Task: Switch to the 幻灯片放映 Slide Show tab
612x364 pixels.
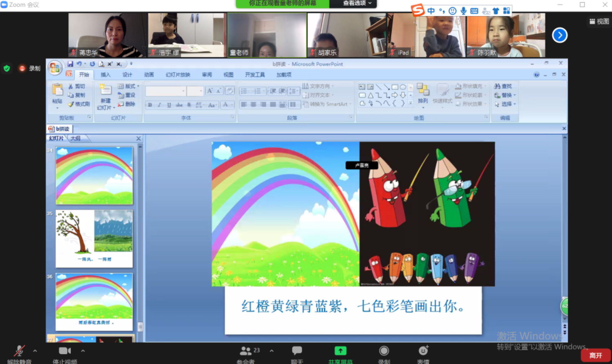Action: (x=178, y=75)
